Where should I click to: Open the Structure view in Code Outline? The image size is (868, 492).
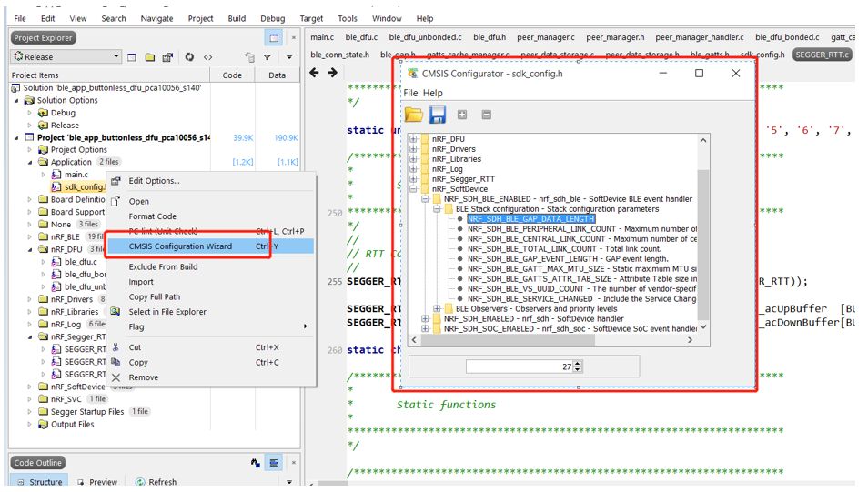click(x=39, y=482)
